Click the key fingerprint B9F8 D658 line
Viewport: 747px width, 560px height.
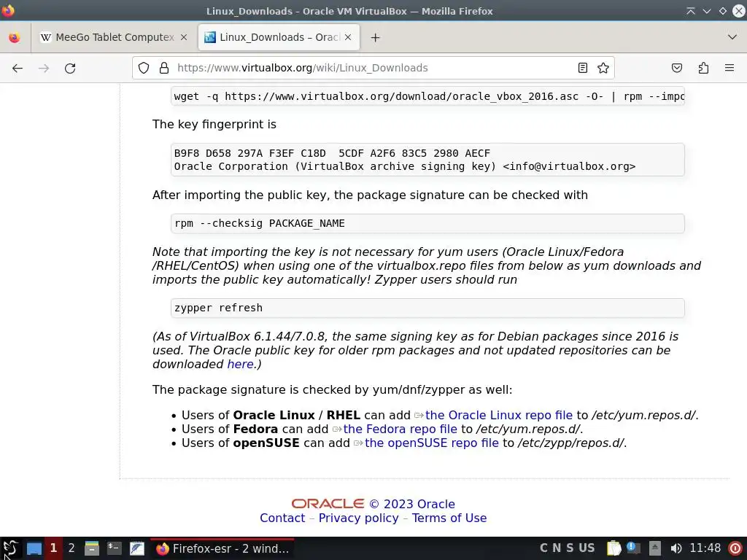tap(332, 153)
